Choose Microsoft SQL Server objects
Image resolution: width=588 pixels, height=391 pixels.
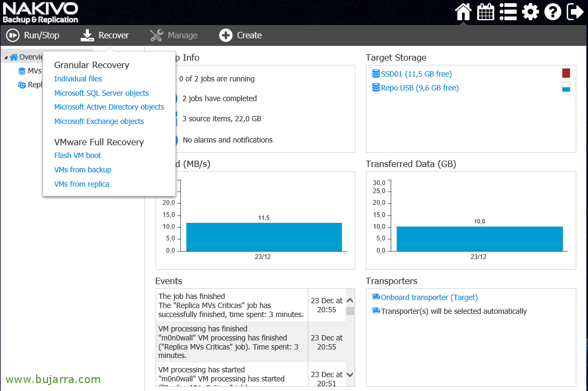pos(102,93)
